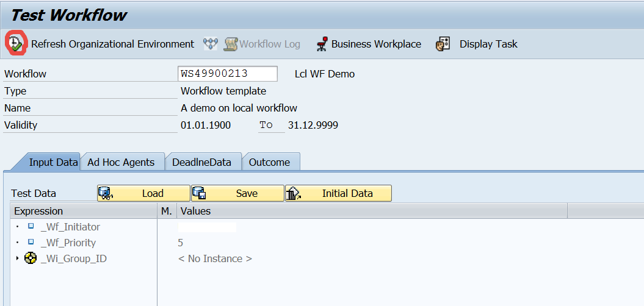Viewport: 644px width, 306px height.
Task: Click the Execute clock icon
Action: pos(15,43)
